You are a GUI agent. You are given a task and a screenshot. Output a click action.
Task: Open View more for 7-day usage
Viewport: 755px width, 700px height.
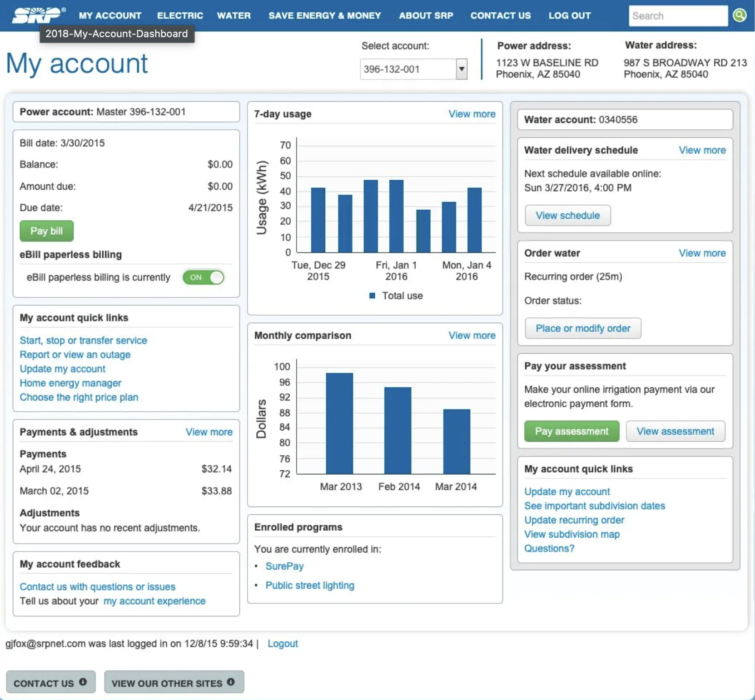pyautogui.click(x=472, y=114)
